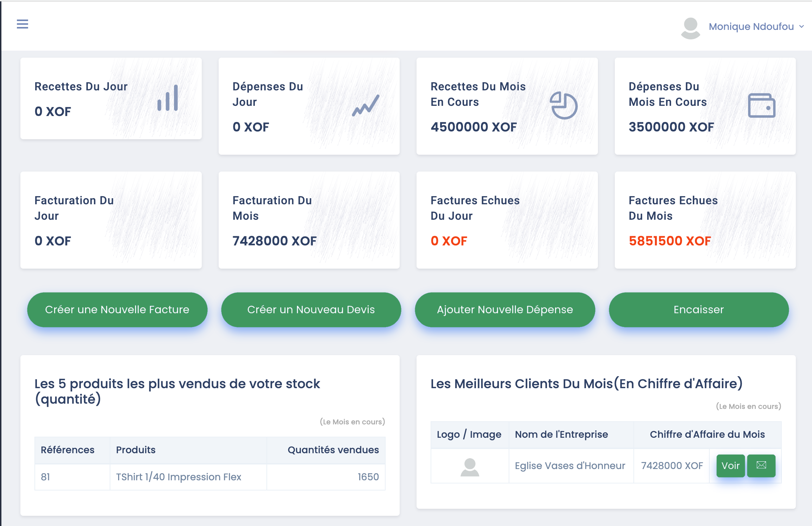Image resolution: width=812 pixels, height=526 pixels.
Task: Click the Quantités vendues column header
Action: pos(333,450)
